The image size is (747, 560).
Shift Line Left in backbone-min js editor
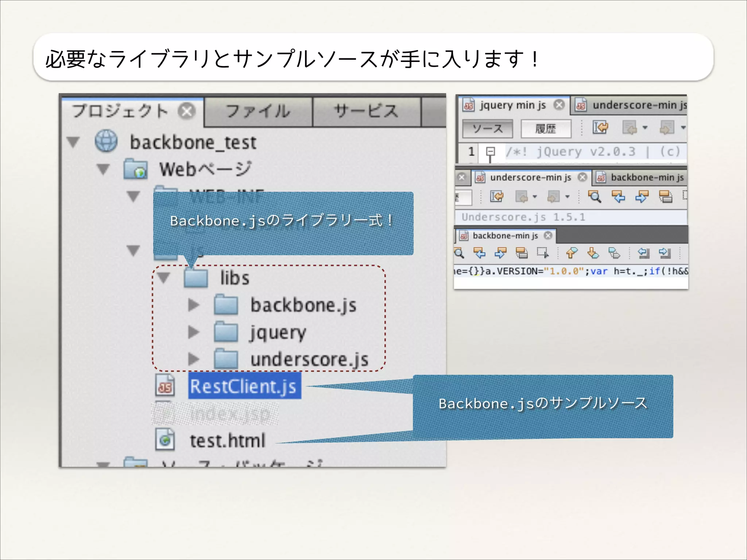(x=644, y=253)
